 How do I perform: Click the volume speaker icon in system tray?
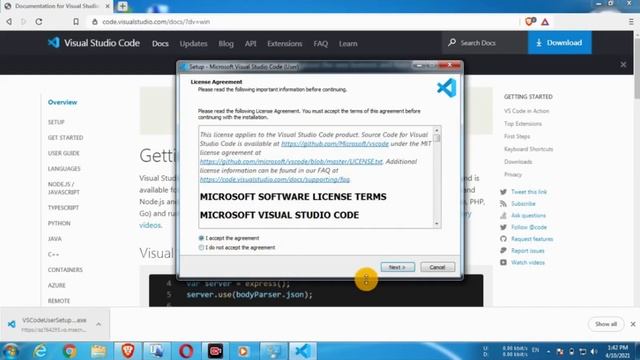tap(594, 351)
